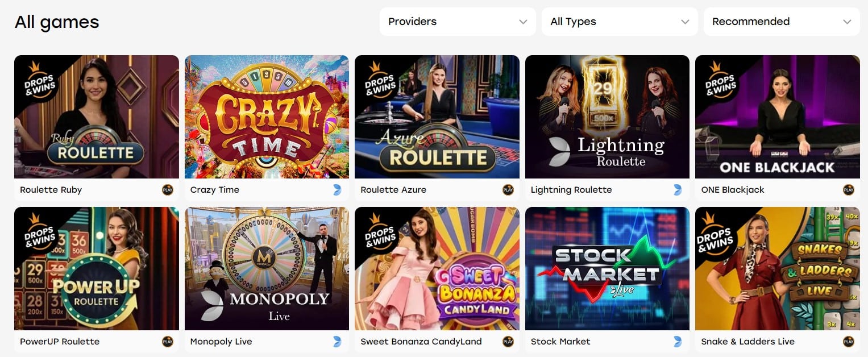Open the Providers dropdown
This screenshot has width=868, height=357.
[x=458, y=22]
